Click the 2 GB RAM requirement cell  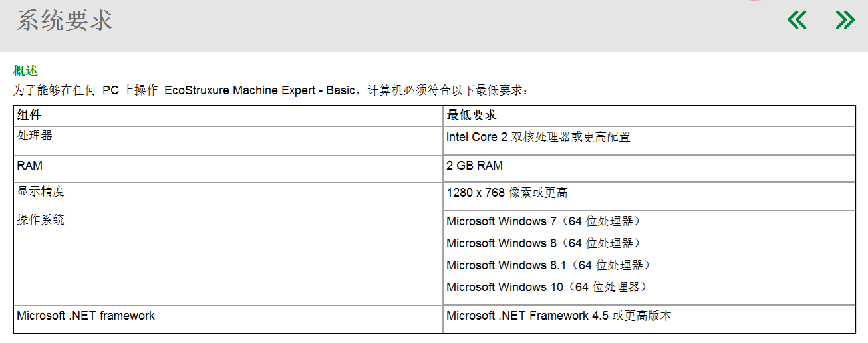tap(474, 166)
